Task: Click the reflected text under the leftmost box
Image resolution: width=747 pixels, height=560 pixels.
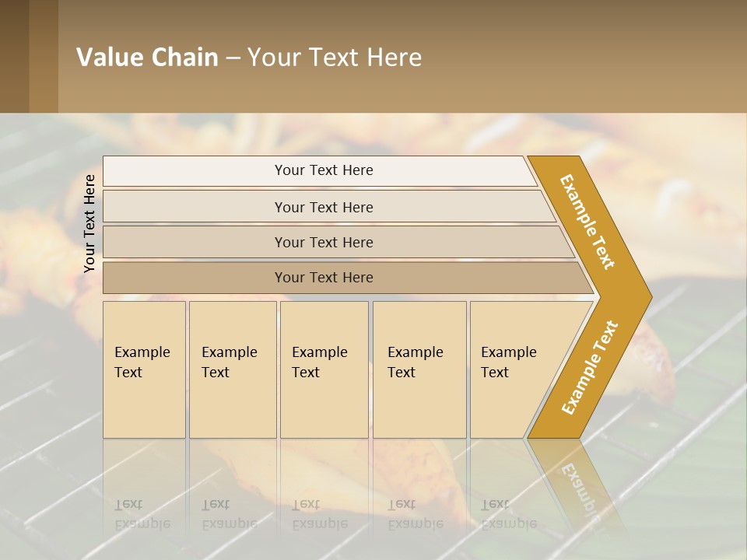Action: [x=142, y=513]
